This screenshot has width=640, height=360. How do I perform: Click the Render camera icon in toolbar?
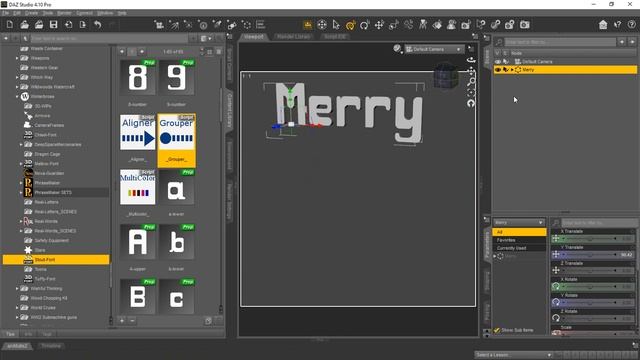pyautogui.click(x=524, y=25)
